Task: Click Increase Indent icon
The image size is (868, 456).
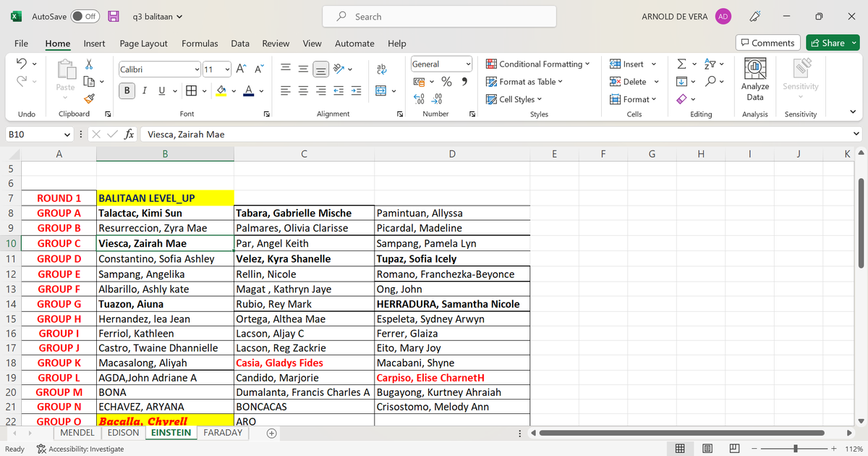Action: pyautogui.click(x=356, y=90)
